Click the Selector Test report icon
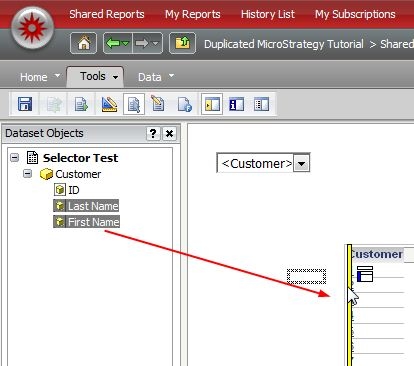Image resolution: width=414 pixels, height=366 pixels. coord(32,157)
